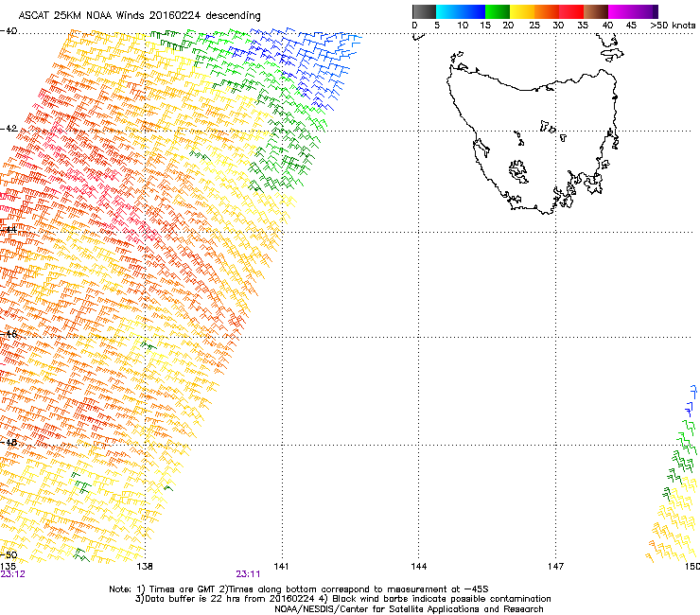This screenshot has height=615, width=700.
Task: Click the '-40' latitude axis label
Action: 9,31
